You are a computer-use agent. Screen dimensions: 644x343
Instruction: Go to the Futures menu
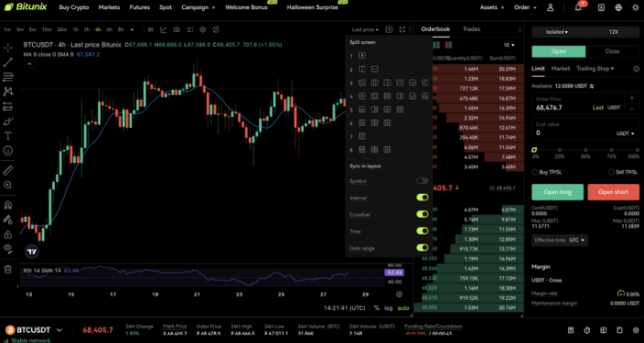coord(139,7)
